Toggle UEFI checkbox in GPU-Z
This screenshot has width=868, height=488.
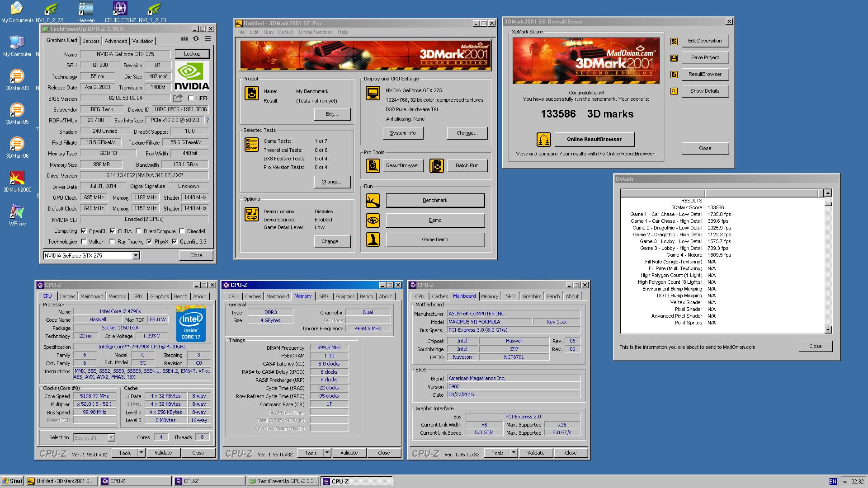click(191, 98)
